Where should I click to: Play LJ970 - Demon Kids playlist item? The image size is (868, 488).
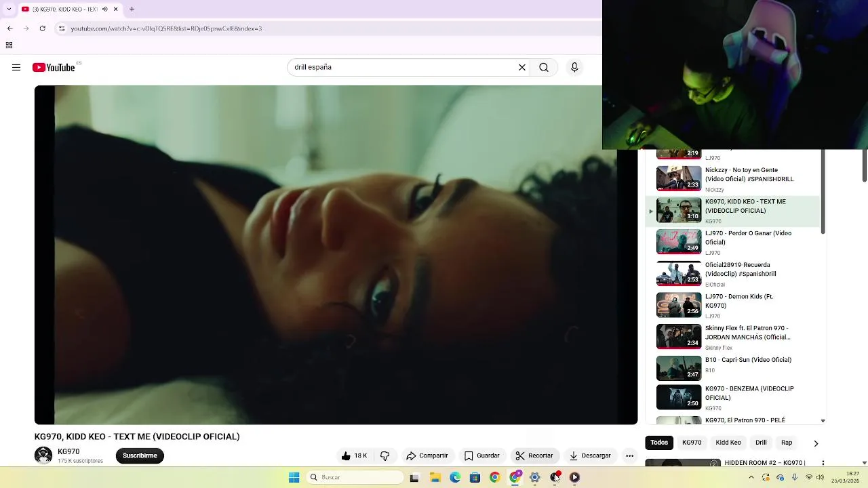coord(732,305)
